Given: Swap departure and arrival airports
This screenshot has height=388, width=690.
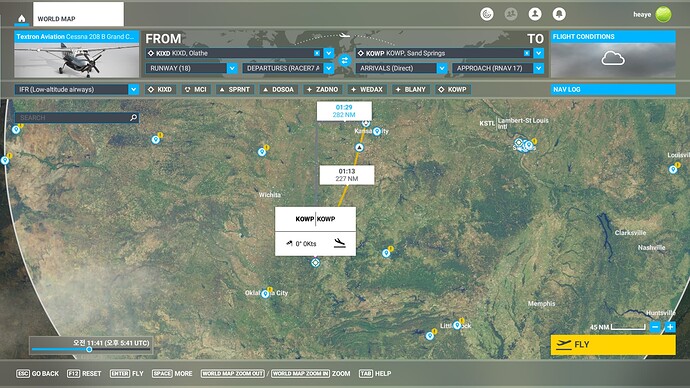Looking at the screenshot, I should coord(345,61).
